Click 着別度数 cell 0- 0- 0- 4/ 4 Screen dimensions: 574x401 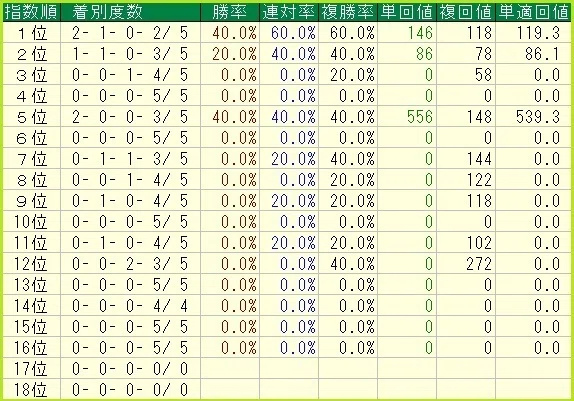pyautogui.click(x=130, y=306)
